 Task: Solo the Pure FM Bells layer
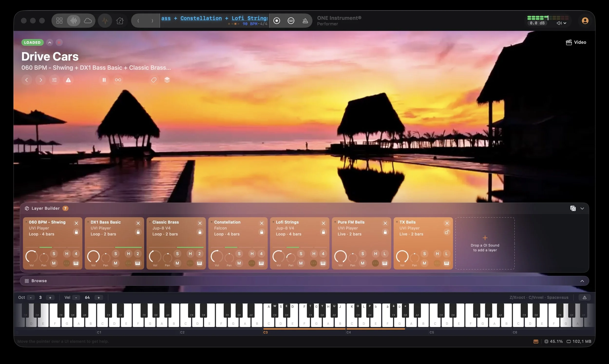pos(363,254)
